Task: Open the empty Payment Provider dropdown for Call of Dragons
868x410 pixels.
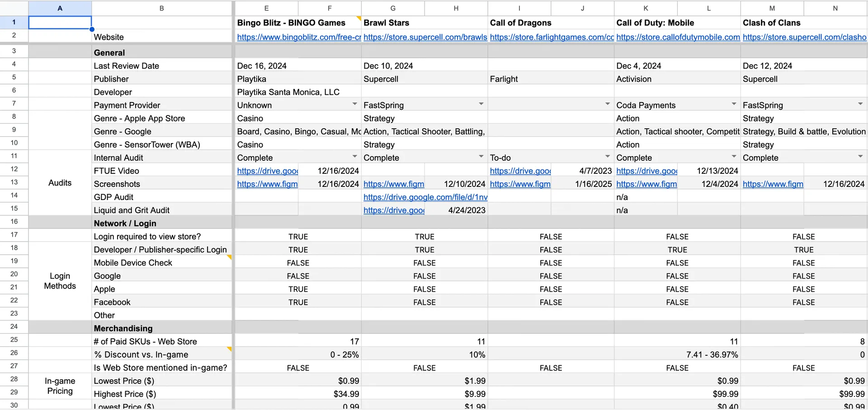Action: pos(607,104)
